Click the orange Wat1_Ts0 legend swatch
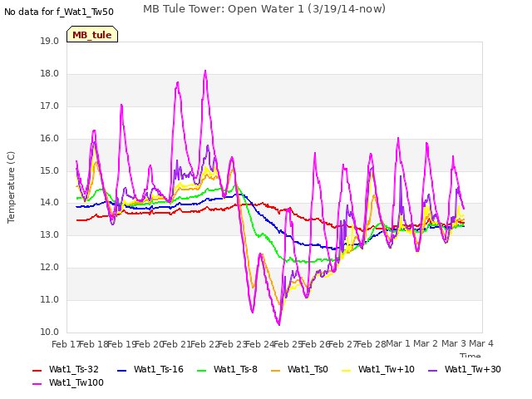This screenshot has width=532, height=399. pos(275,370)
